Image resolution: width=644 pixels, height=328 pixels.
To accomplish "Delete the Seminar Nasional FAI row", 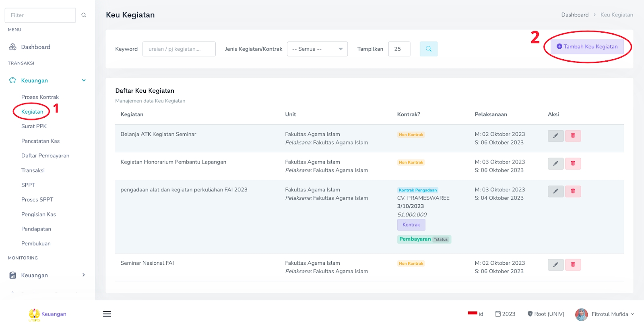I will pos(573,265).
